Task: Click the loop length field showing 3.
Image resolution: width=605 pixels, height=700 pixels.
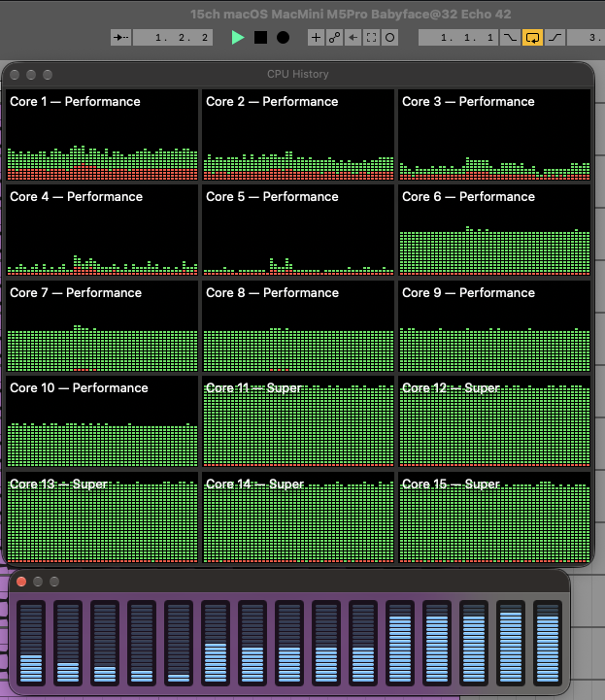Action: (586, 38)
